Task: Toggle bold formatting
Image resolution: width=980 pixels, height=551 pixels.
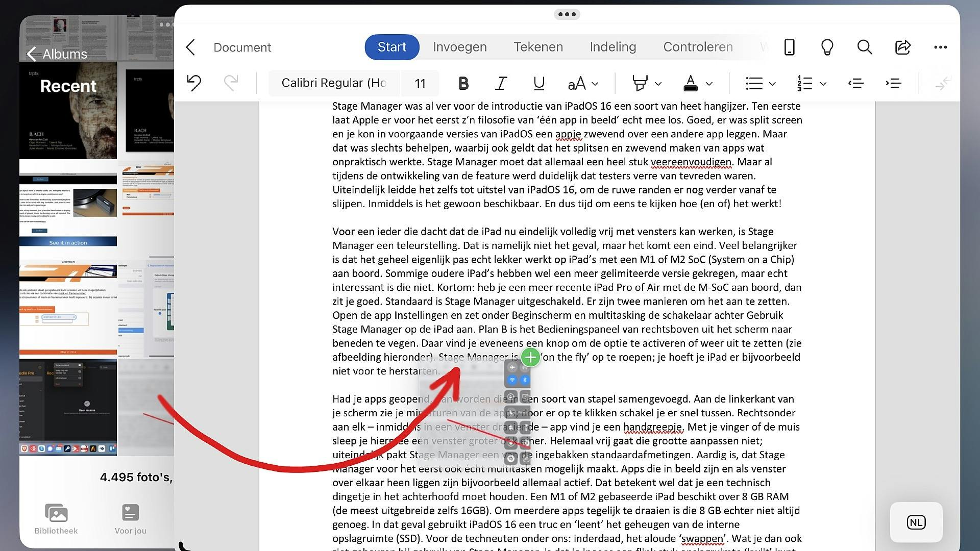Action: [463, 83]
